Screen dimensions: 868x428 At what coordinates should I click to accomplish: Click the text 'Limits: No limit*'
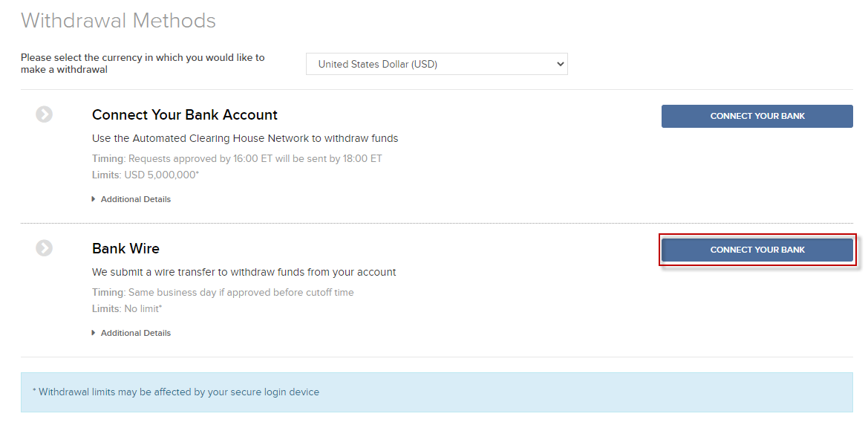click(127, 309)
